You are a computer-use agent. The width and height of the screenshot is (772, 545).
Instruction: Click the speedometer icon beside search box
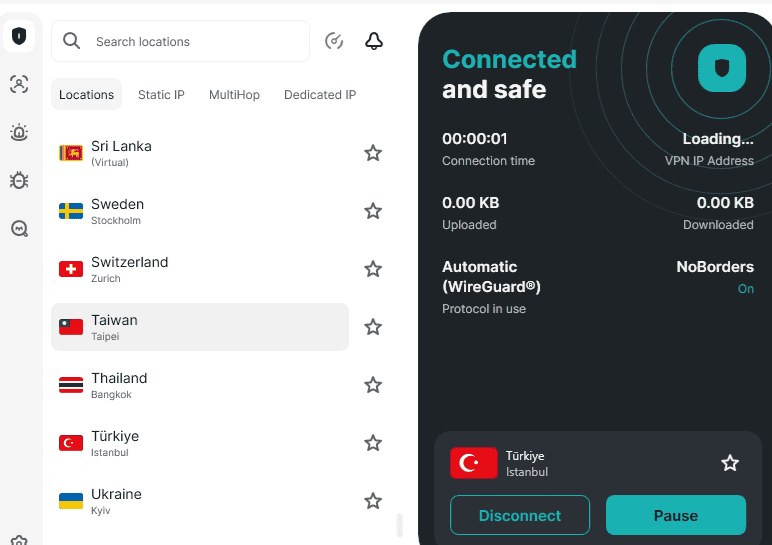point(335,41)
